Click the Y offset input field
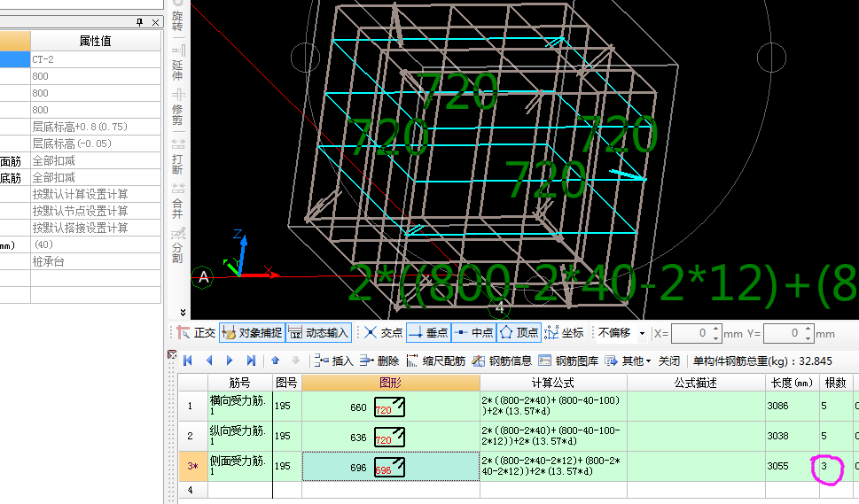The height and width of the screenshot is (504, 859). [x=783, y=333]
